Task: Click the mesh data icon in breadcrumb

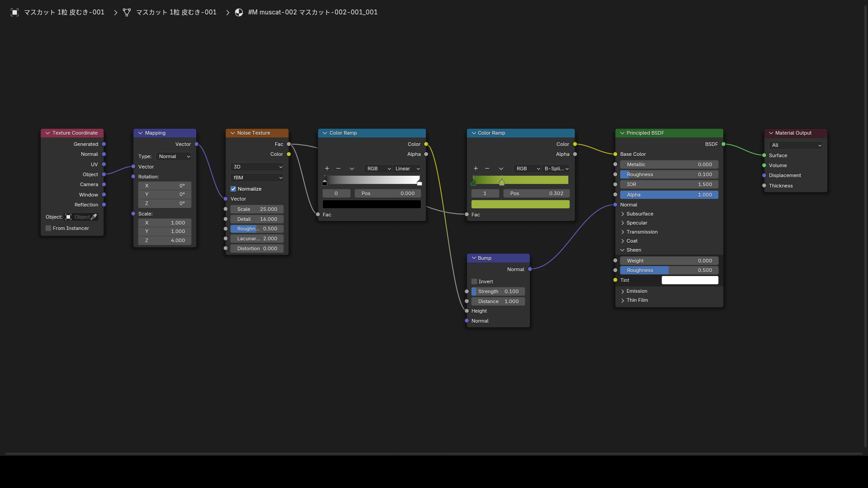Action: (x=127, y=12)
